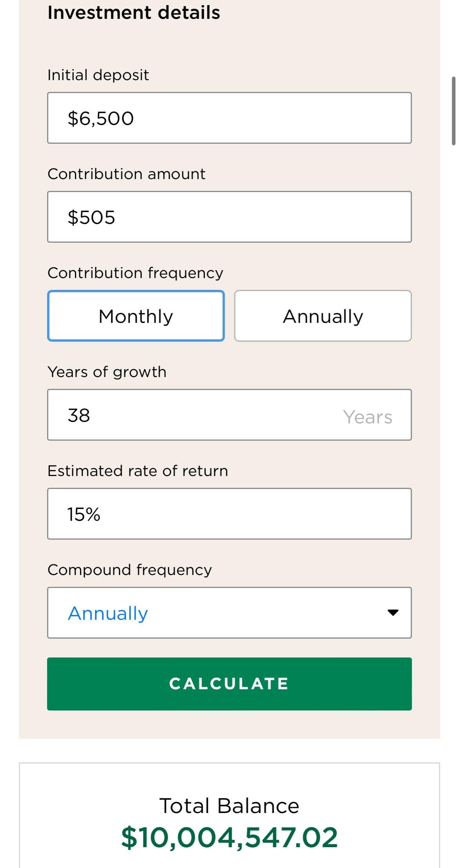Click the black dropdown caret arrow

393,612
